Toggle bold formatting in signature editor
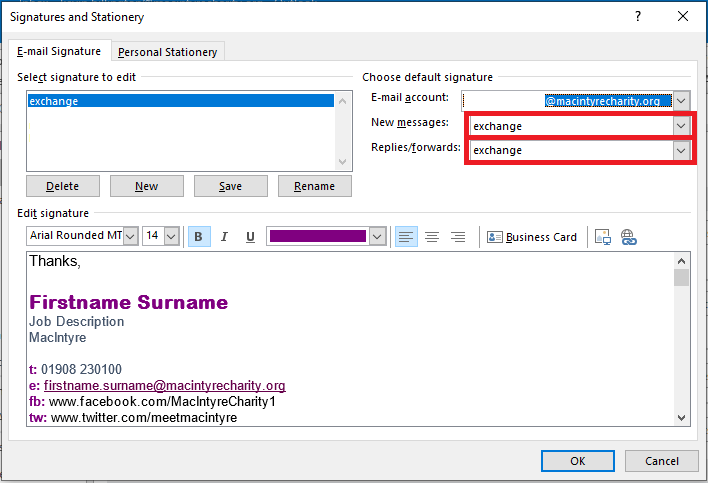The width and height of the screenshot is (708, 483). coord(198,237)
